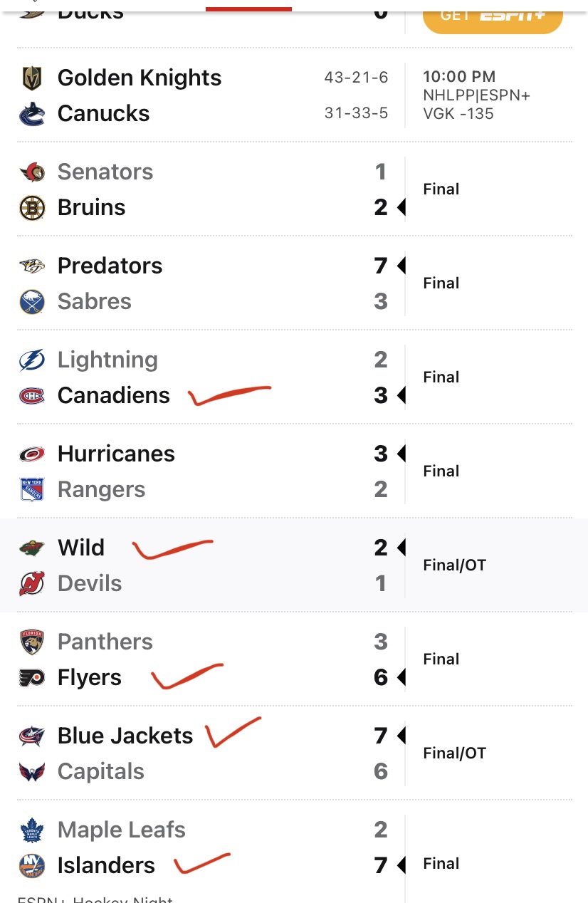
Task: Open the Canadiens team link
Action: (x=114, y=396)
